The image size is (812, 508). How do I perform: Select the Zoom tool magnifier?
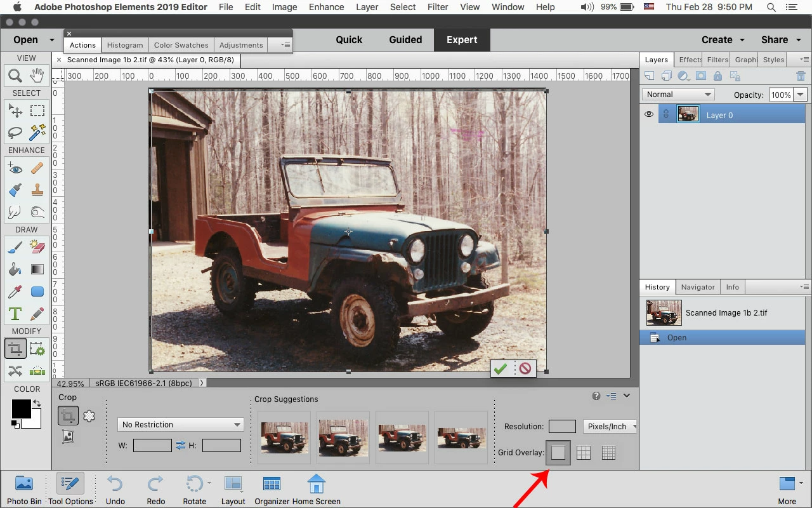[15, 76]
